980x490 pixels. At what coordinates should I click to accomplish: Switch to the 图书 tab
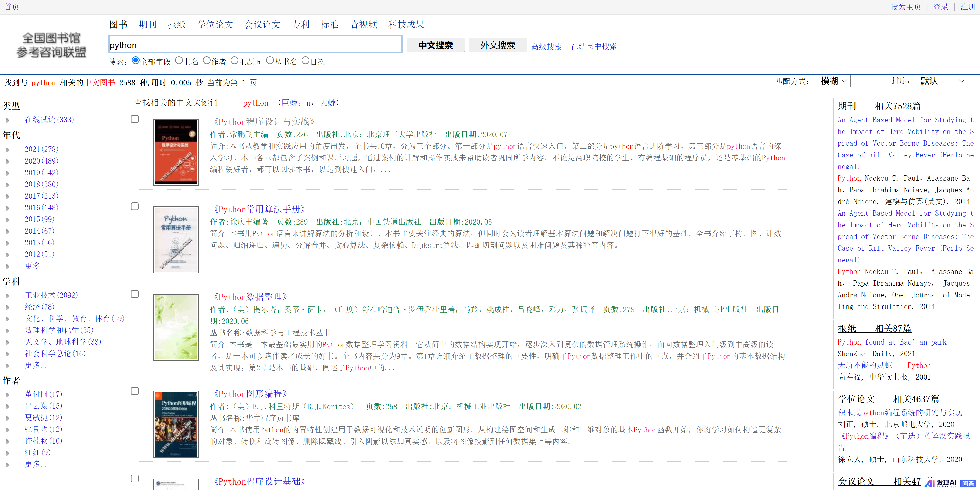click(118, 24)
